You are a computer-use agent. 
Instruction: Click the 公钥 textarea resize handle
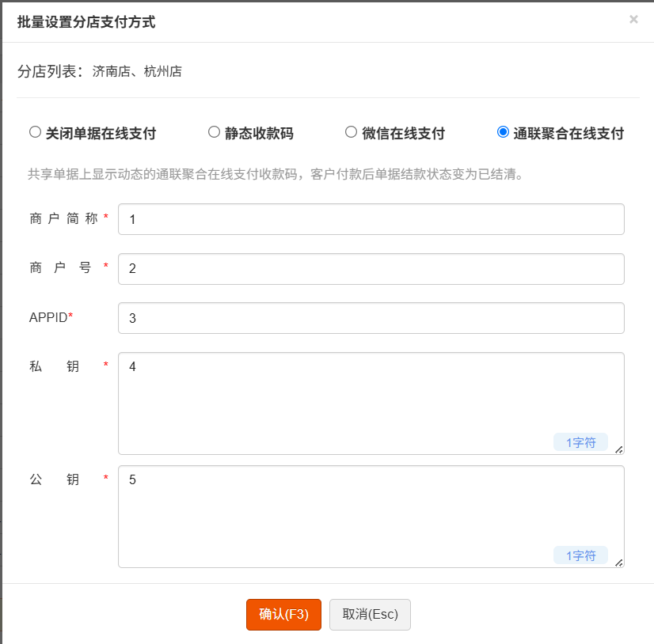619,563
